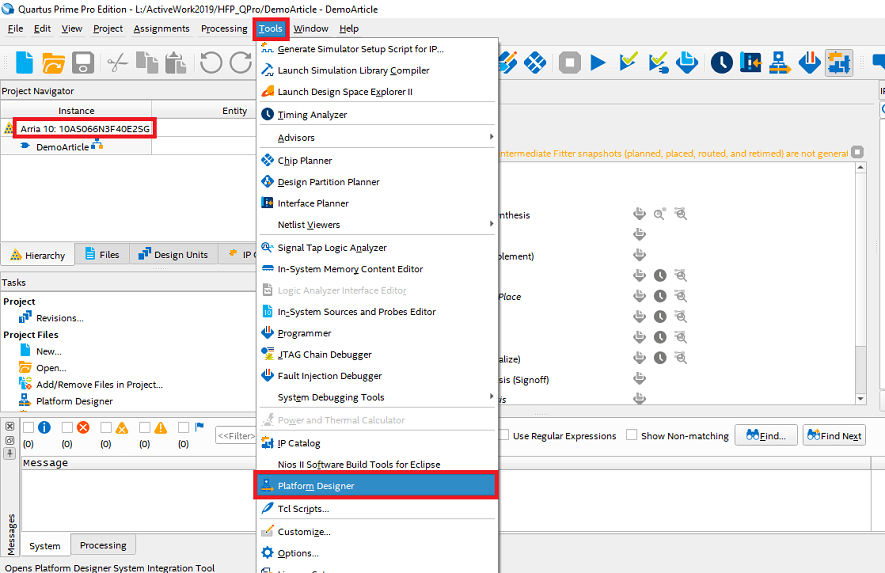Toggle Show Non-matching checkbox
This screenshot has width=885, height=573.
tap(631, 435)
